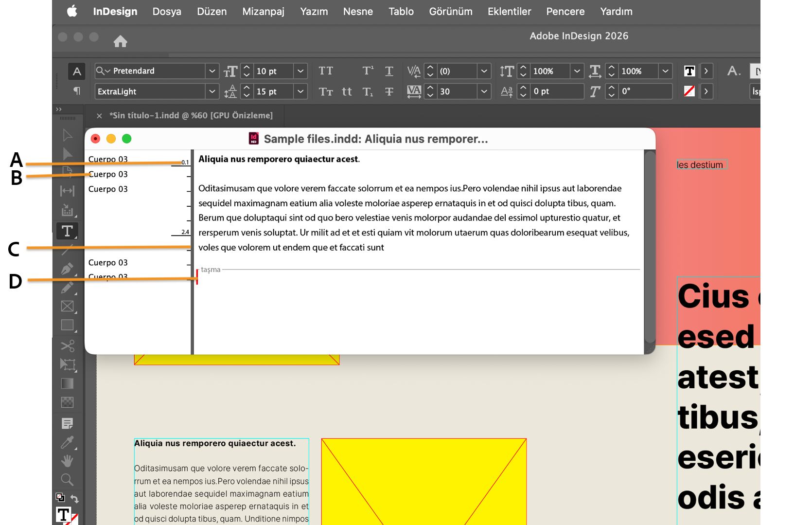Click the font size stepper arrows
The image size is (812, 525).
[x=247, y=71]
